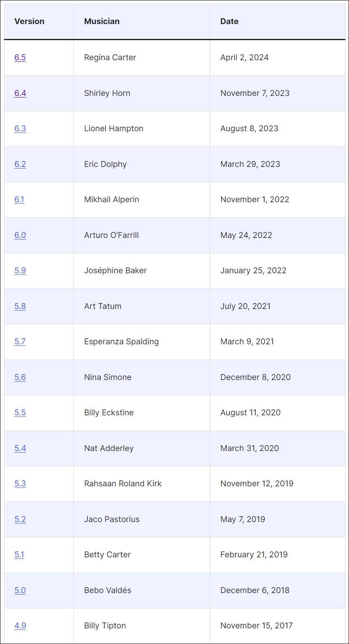This screenshot has height=644, width=349.
Task: Click the Date column header
Action: click(x=229, y=21)
